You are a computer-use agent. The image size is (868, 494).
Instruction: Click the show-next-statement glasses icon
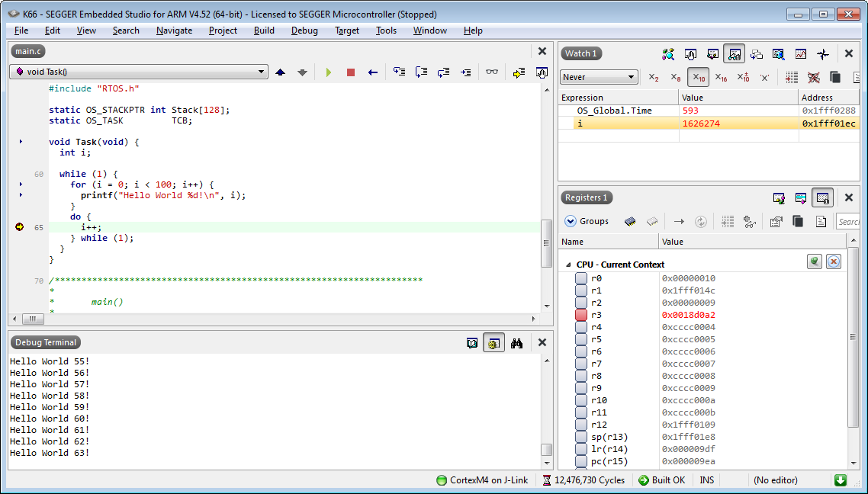point(492,72)
